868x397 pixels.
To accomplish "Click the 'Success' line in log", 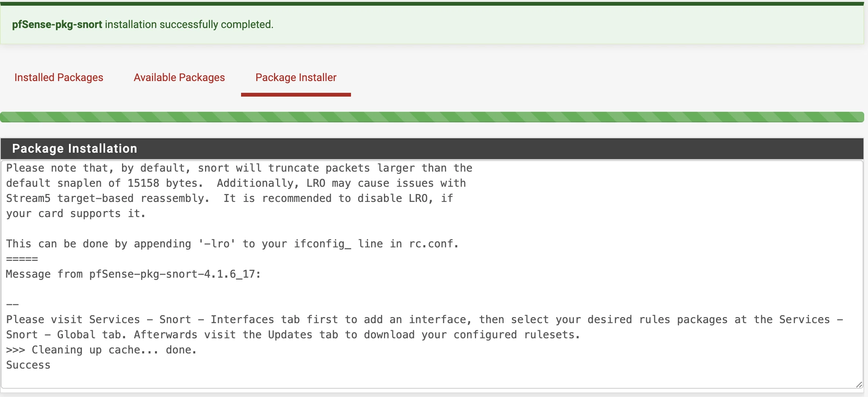I will click(x=28, y=365).
